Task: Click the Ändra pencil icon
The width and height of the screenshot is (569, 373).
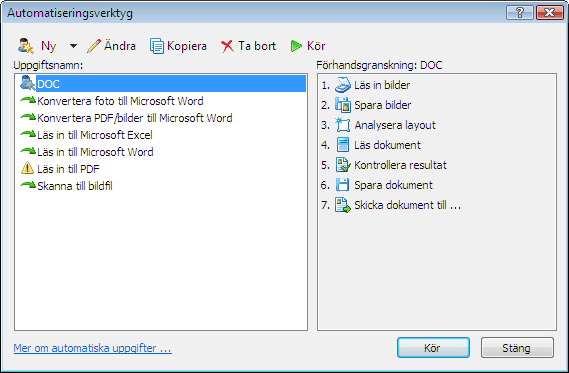Action: coord(94,46)
